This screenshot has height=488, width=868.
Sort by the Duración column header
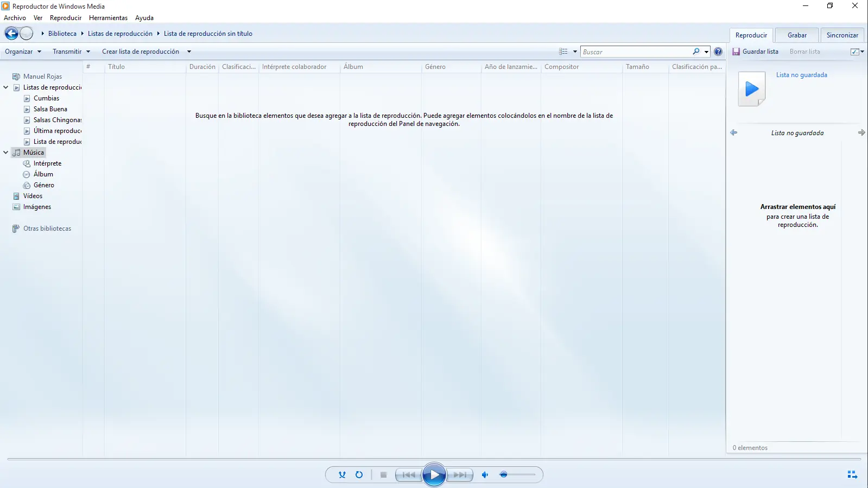coord(202,67)
